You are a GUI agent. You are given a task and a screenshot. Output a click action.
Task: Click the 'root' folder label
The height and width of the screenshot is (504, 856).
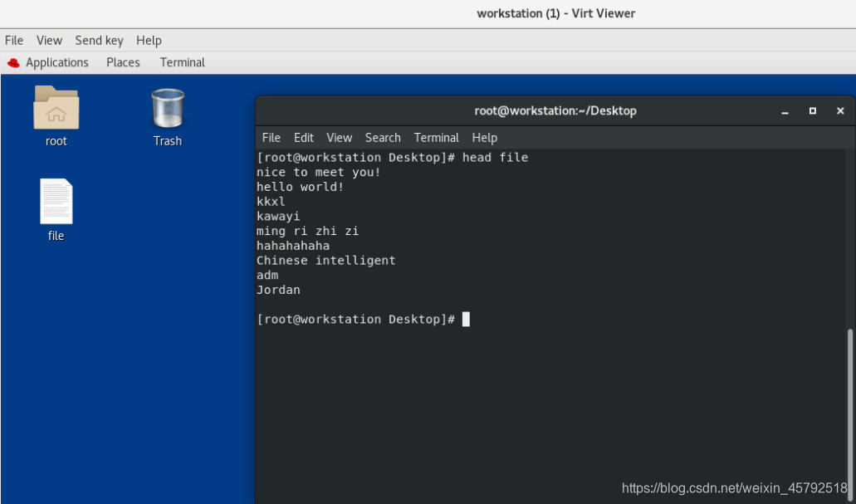(x=56, y=141)
